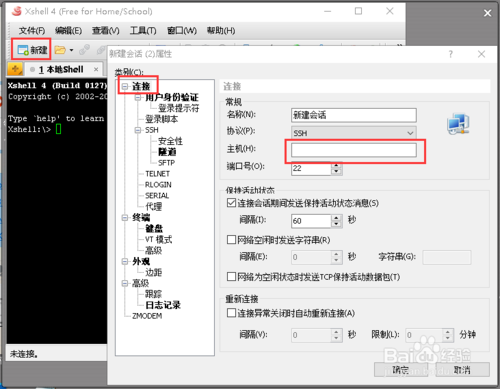Open the 工具(T) menu

coord(143,31)
